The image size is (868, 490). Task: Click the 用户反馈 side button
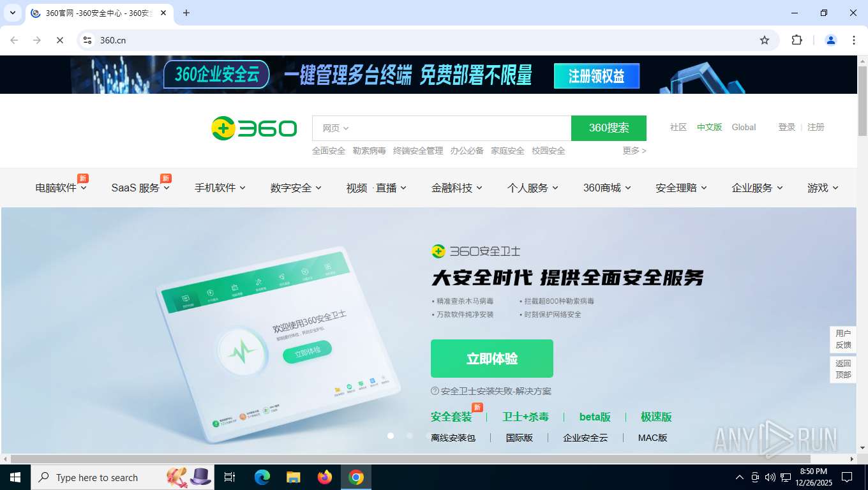coord(842,339)
